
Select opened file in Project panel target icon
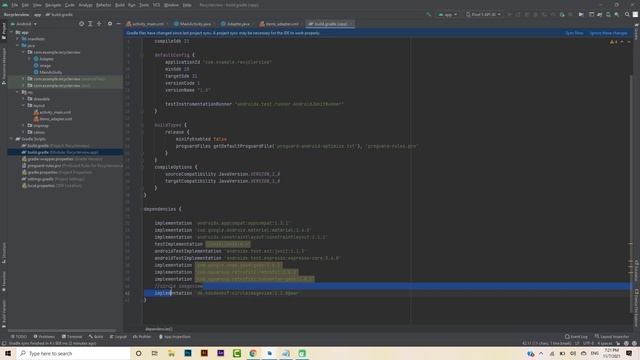click(82, 24)
